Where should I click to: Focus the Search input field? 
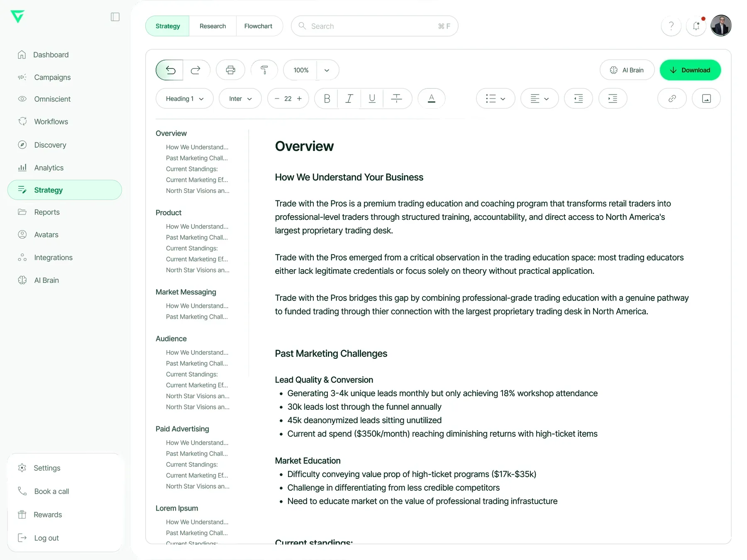(x=375, y=26)
